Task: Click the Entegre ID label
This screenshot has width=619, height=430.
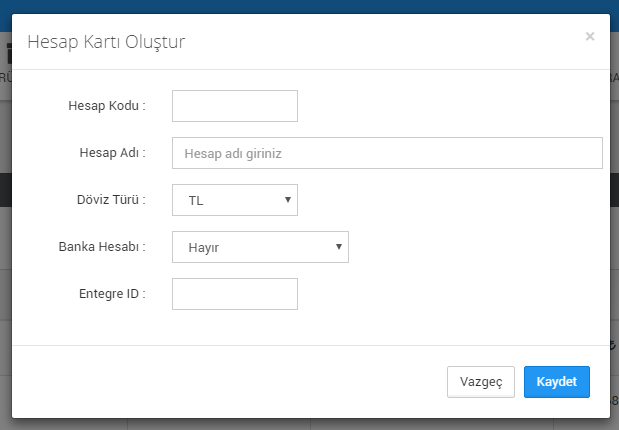Action: pyautogui.click(x=113, y=294)
